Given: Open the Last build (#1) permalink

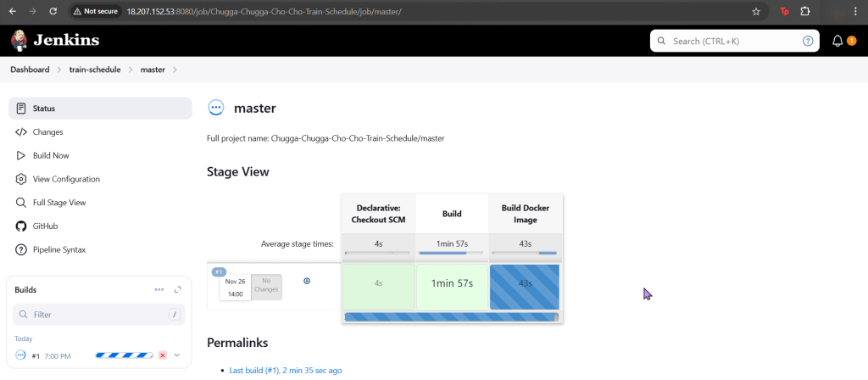Looking at the screenshot, I should [x=285, y=371].
